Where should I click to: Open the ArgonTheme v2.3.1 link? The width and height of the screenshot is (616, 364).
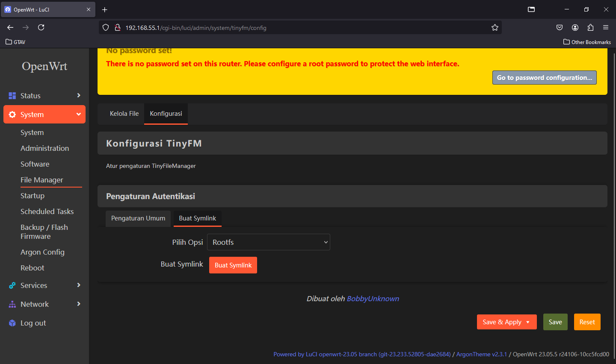click(482, 354)
